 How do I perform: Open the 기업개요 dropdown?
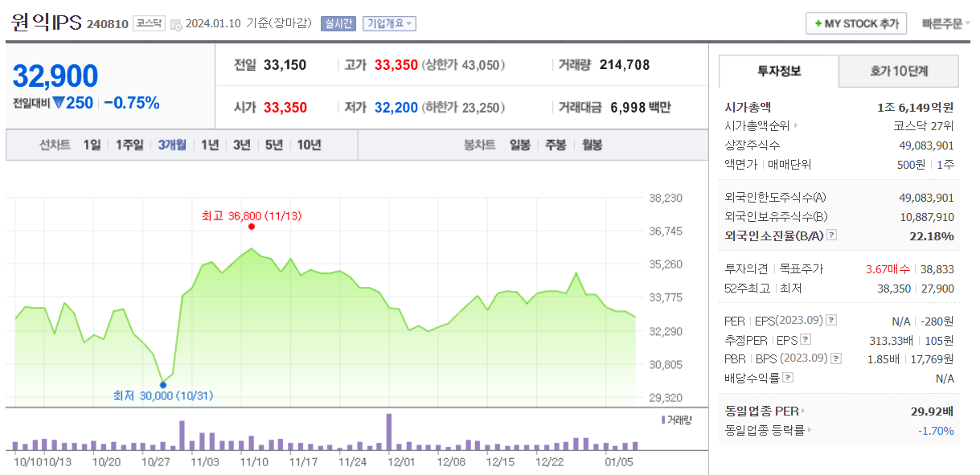pos(389,23)
